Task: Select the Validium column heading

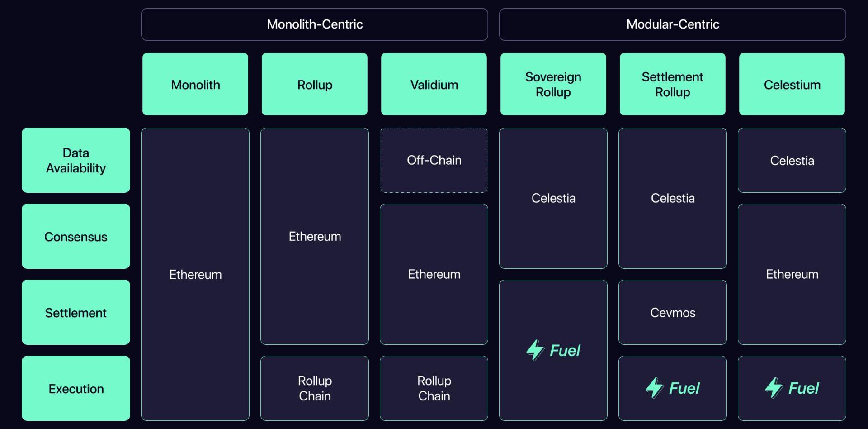Action: pos(434,84)
